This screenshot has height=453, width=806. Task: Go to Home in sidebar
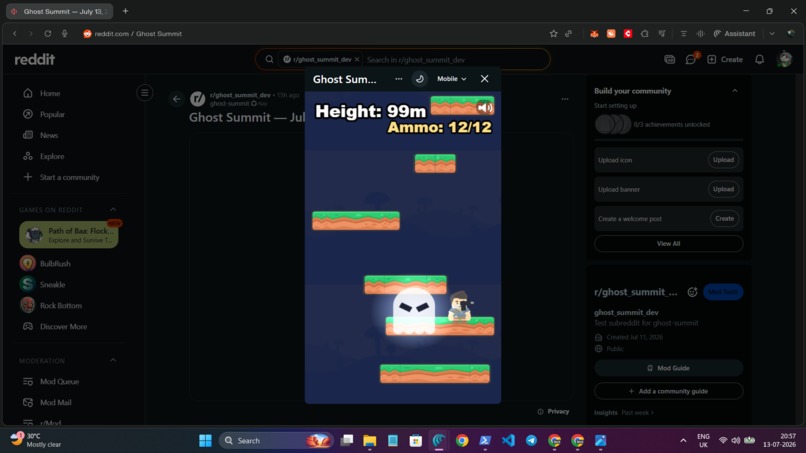(50, 93)
